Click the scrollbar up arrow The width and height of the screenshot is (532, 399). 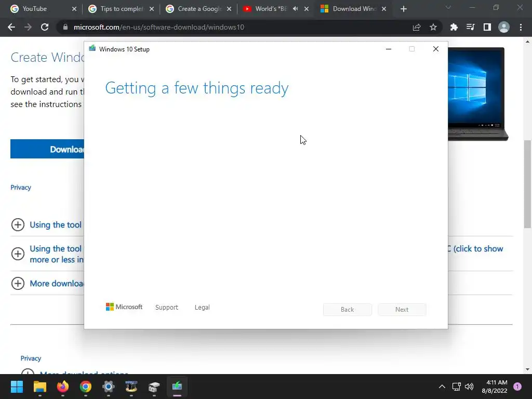click(x=527, y=42)
